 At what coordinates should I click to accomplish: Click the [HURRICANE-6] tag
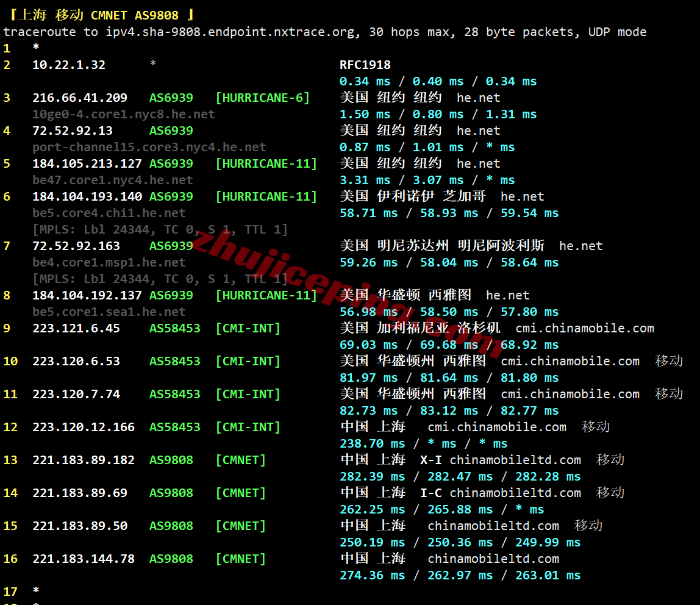(x=262, y=98)
